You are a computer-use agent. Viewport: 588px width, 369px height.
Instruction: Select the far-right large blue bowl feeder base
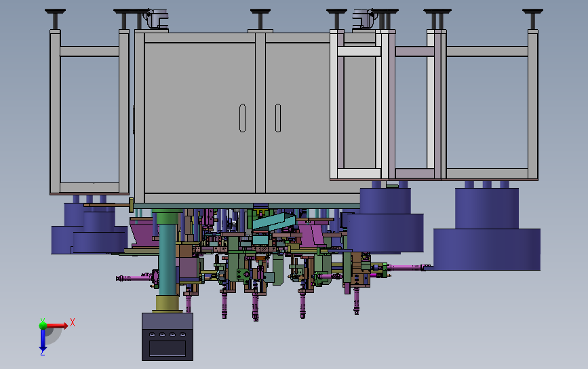pyautogui.click(x=487, y=250)
